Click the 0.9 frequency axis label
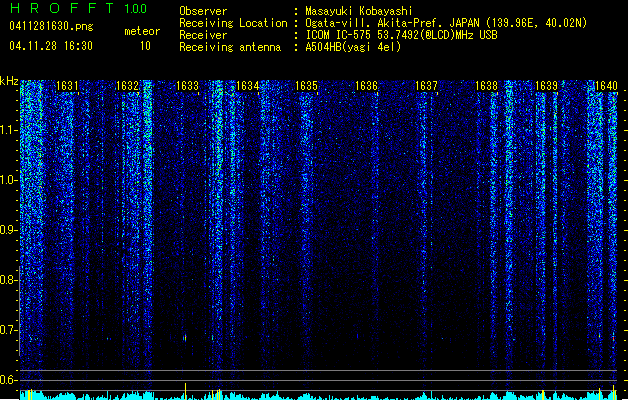Viewport: 629px width, 400px height. click(x=9, y=230)
